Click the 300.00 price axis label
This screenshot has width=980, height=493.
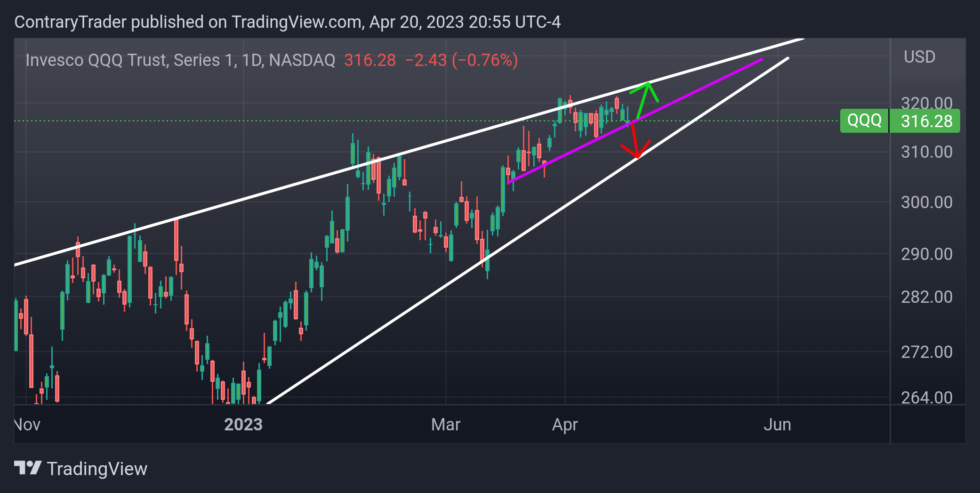tap(926, 202)
